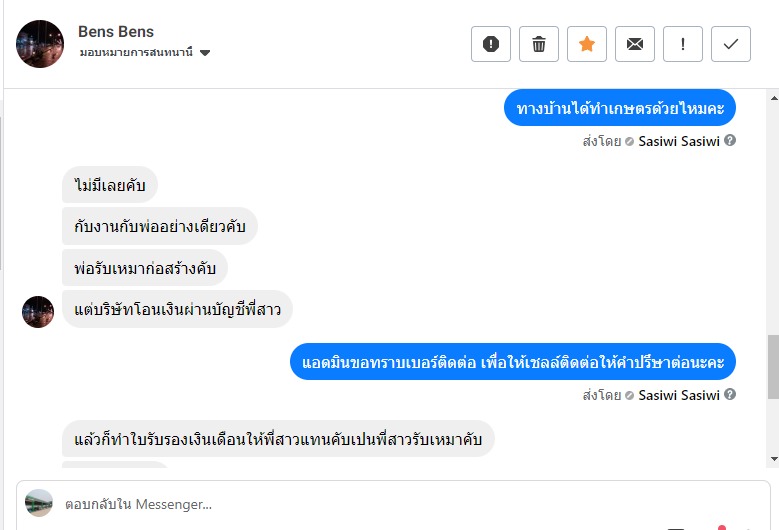Click help icon beside second Sasiwi Sasiwi

[x=730, y=395]
